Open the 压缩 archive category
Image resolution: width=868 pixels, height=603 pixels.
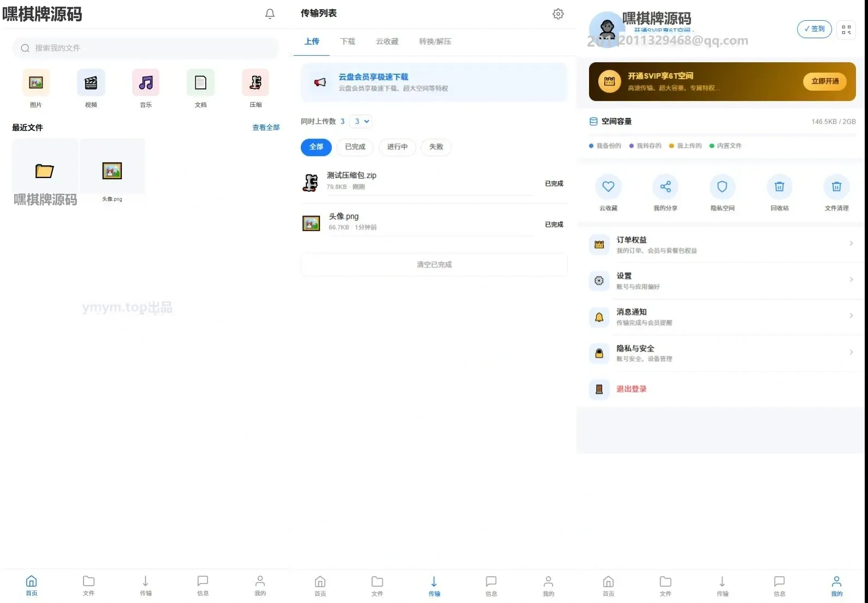[x=255, y=88]
